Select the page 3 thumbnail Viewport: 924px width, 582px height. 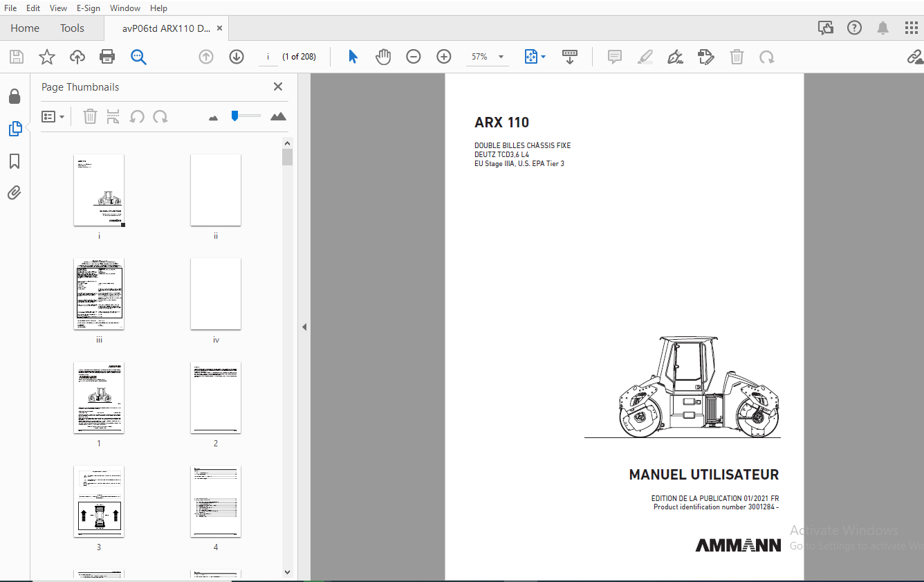point(99,502)
